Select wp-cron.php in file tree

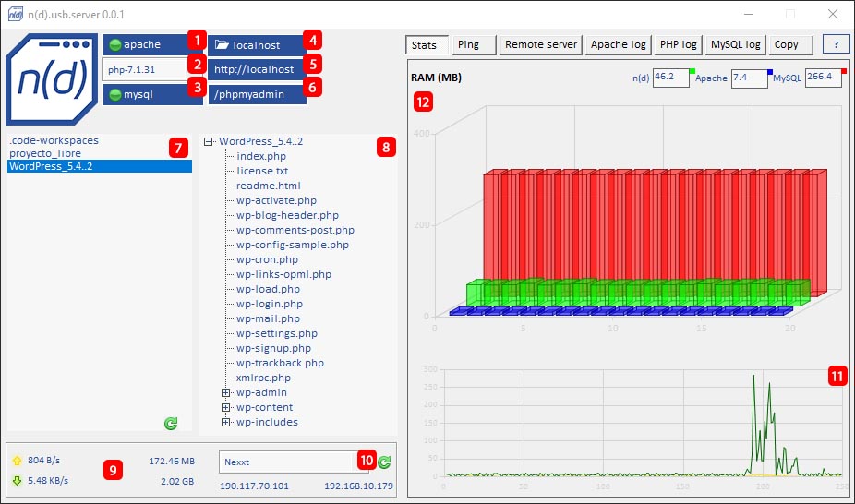pyautogui.click(x=267, y=259)
